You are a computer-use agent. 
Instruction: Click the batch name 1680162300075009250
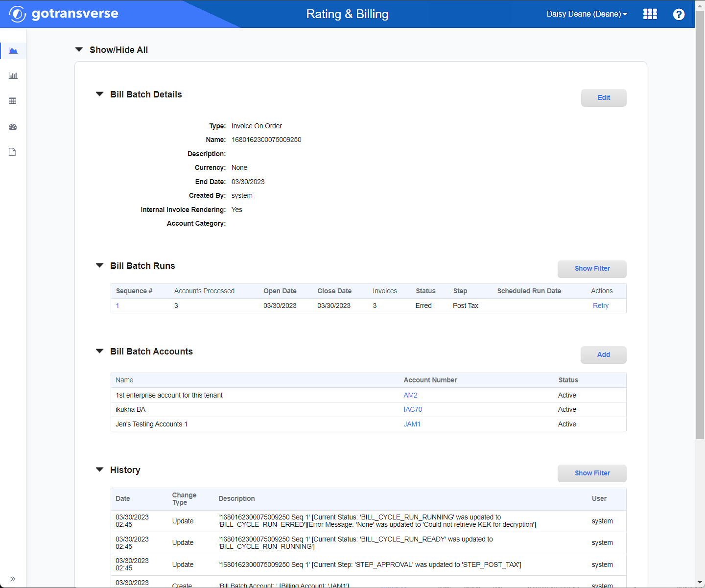pos(266,140)
